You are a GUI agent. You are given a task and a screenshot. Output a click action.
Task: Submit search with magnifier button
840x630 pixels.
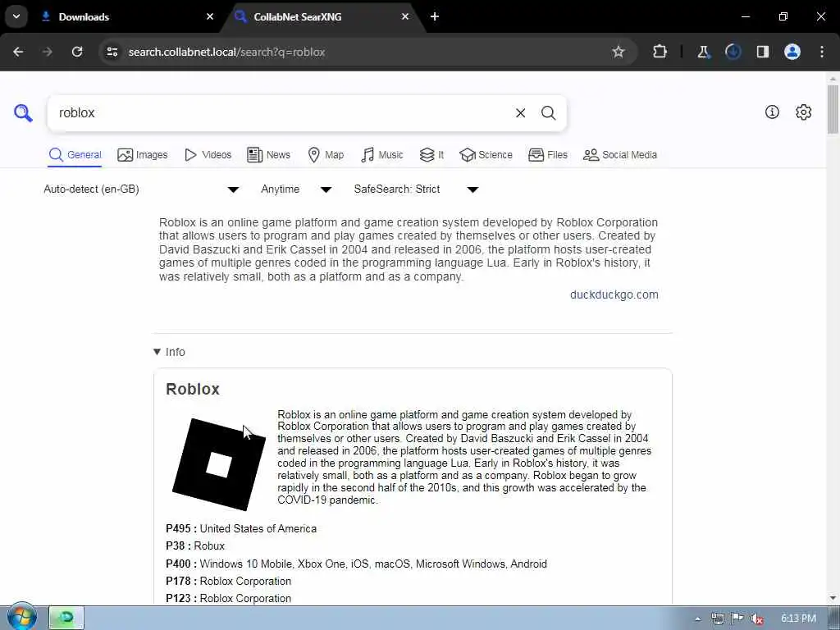[x=548, y=113]
